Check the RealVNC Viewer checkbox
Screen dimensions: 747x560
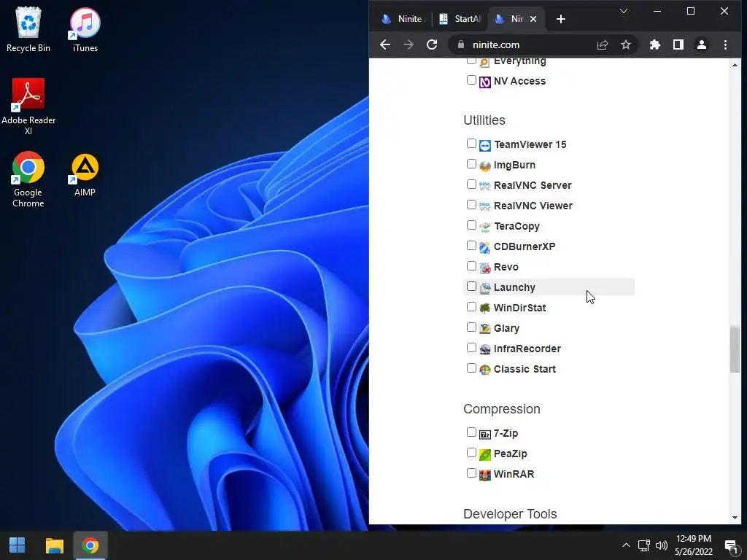pyautogui.click(x=471, y=205)
